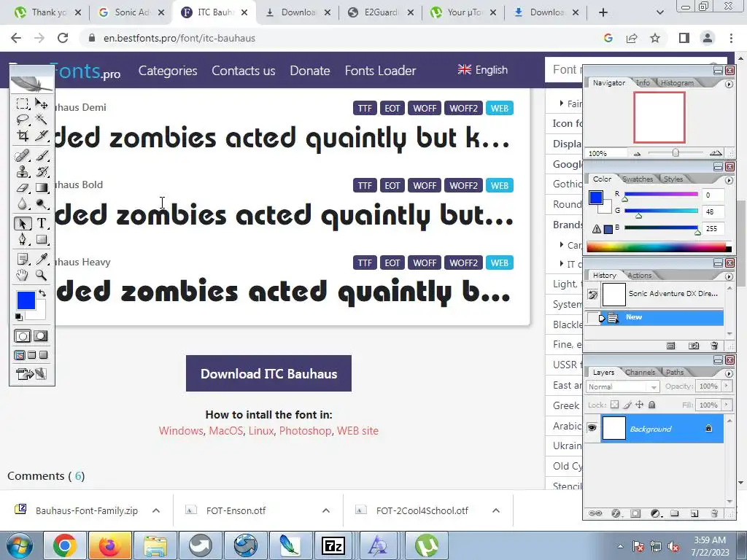This screenshot has height=560, width=747.
Task: Activate the Healing Brush tool
Action: point(22,155)
